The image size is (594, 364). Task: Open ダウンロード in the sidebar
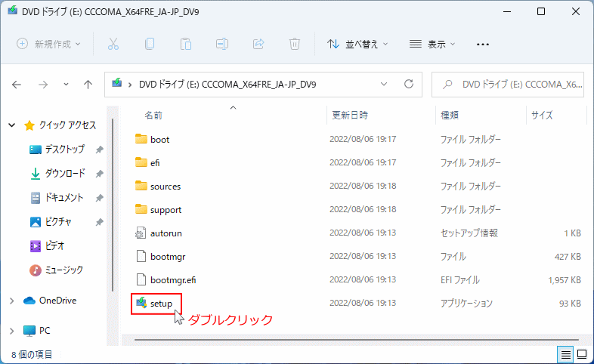click(65, 173)
